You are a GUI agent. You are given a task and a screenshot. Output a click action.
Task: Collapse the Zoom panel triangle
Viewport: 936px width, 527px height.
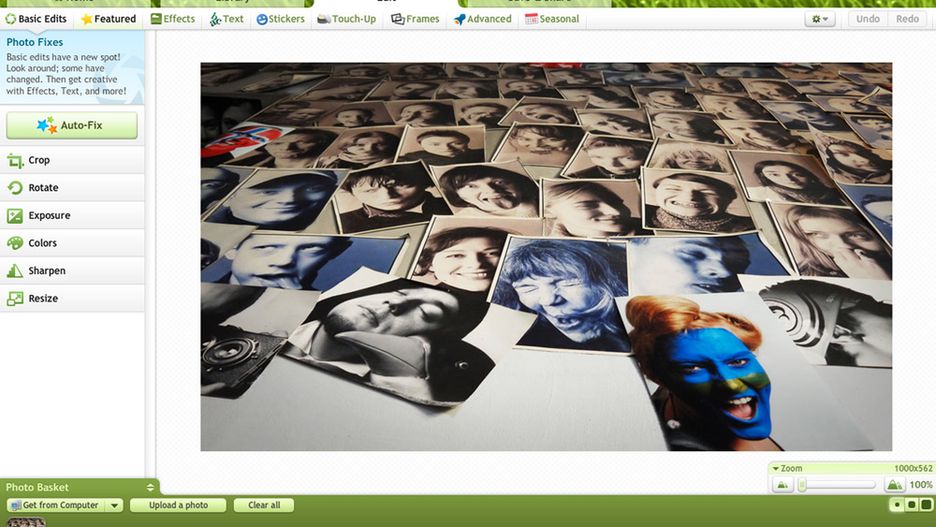[x=775, y=469]
